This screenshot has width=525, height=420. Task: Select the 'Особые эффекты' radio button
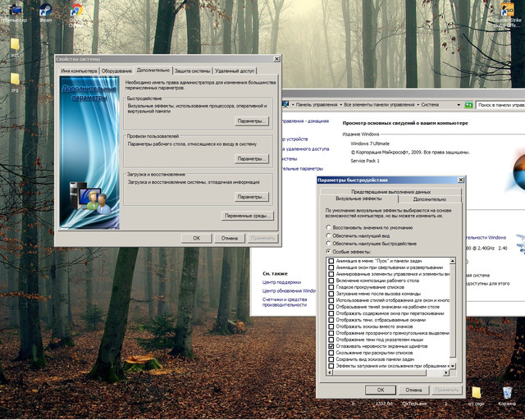point(328,252)
